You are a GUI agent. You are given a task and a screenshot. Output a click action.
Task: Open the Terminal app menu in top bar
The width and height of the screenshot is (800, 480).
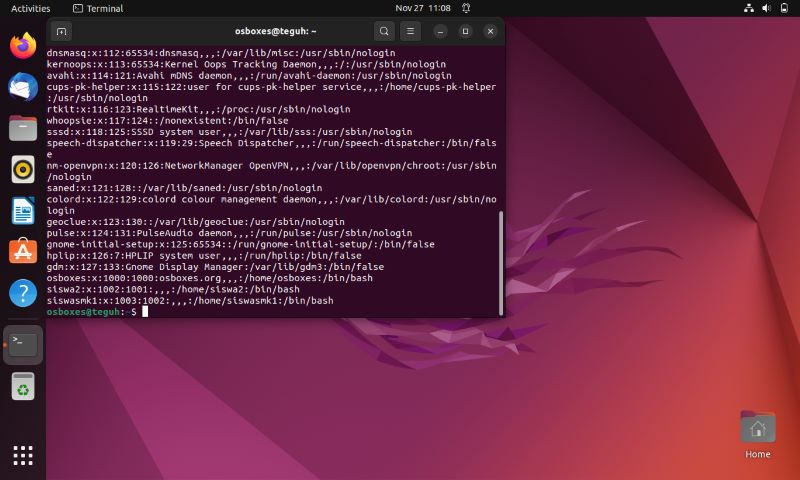98,8
